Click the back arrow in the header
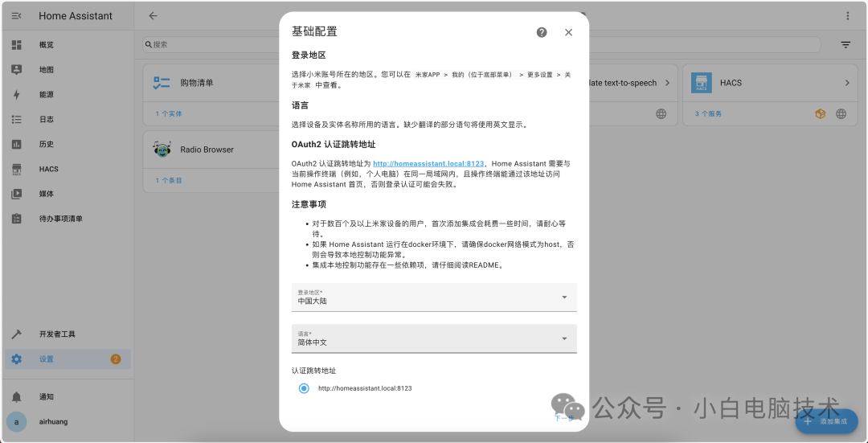 (x=154, y=16)
